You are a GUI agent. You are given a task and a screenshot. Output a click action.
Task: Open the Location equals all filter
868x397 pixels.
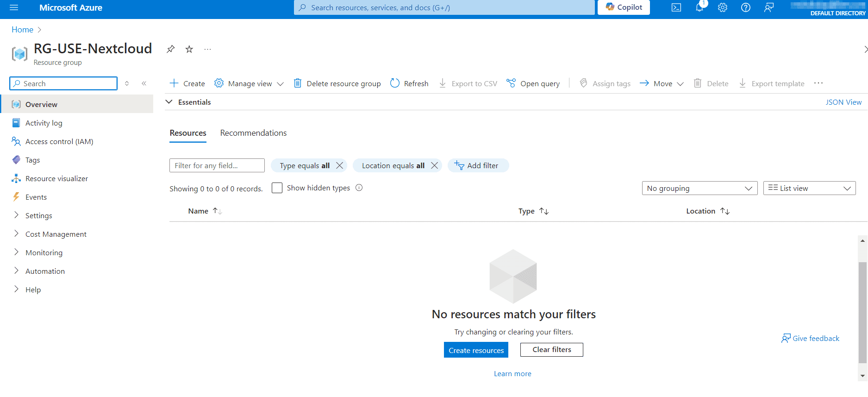tap(393, 165)
